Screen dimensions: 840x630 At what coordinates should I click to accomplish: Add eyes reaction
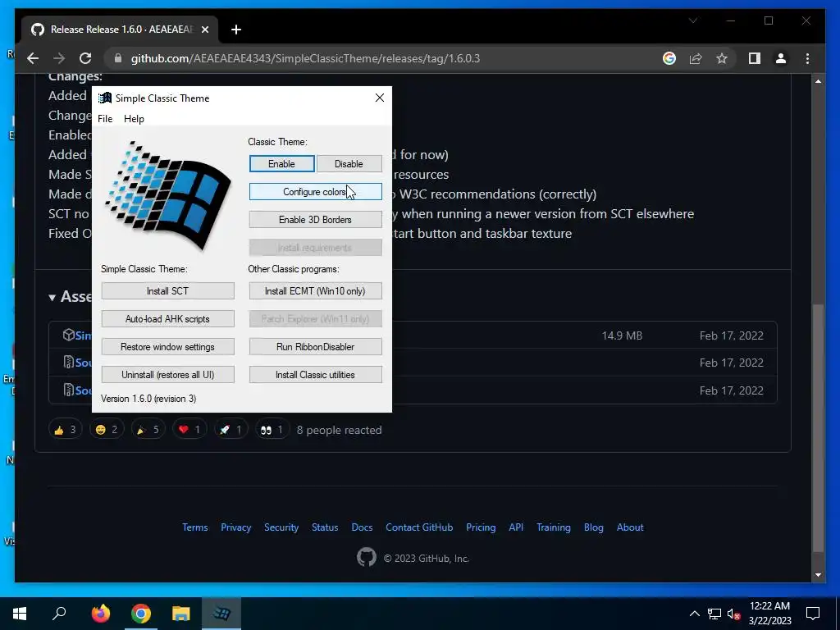[x=272, y=430]
